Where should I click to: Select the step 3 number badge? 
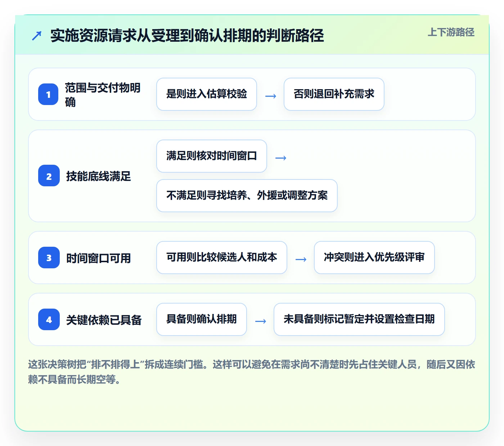pos(49,258)
